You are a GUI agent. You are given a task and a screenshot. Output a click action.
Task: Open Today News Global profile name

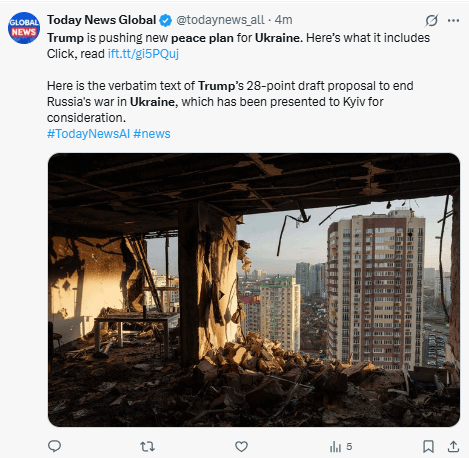click(101, 20)
